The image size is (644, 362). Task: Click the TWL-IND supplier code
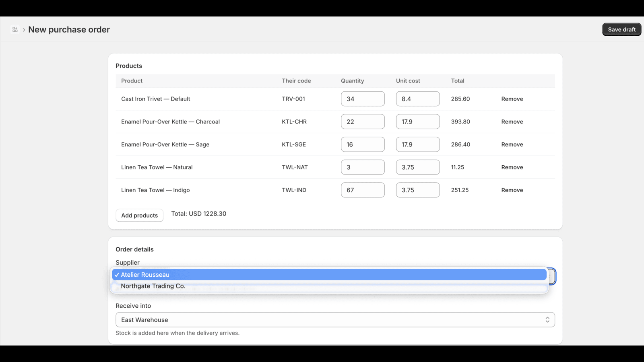tap(294, 190)
